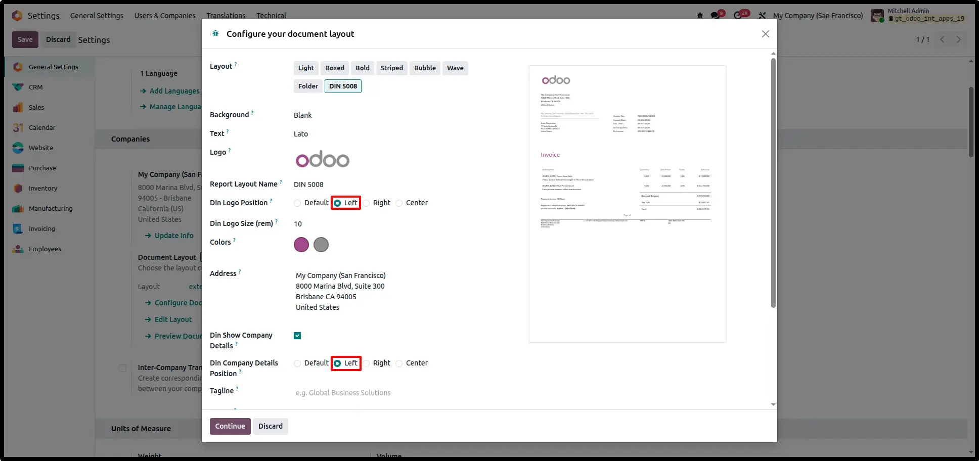Image resolution: width=980 pixels, height=461 pixels.
Task: Click help question mark beside Layout label
Action: coord(236,64)
